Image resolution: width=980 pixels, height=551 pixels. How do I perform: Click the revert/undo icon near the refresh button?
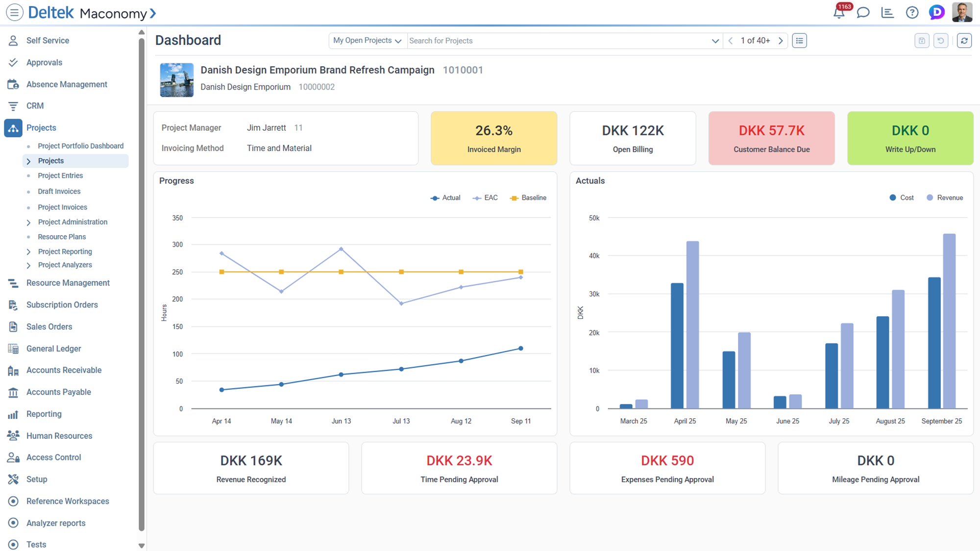[x=940, y=40]
